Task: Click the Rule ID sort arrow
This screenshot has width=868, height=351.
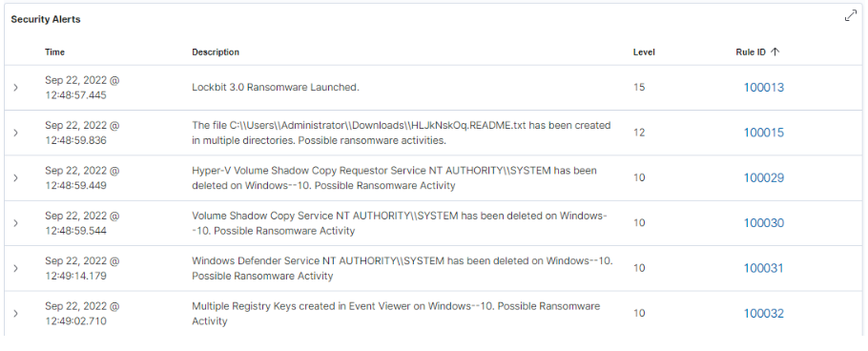Action: point(775,52)
